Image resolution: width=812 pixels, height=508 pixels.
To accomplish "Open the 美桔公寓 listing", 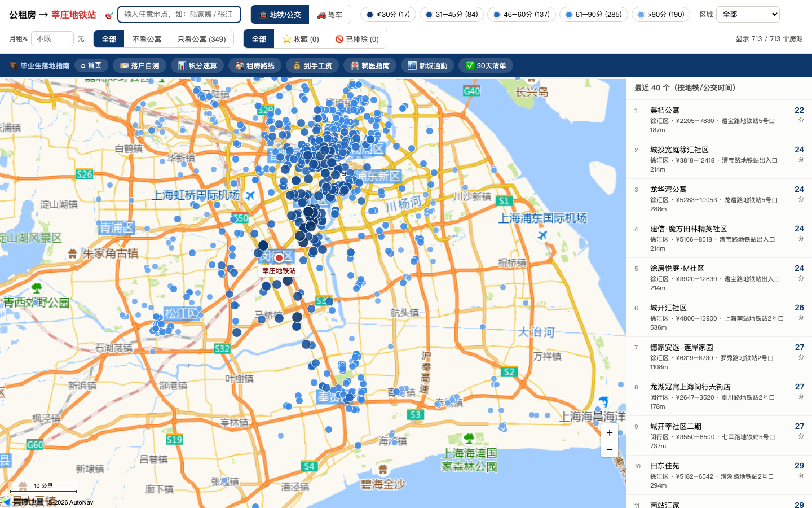I will click(x=719, y=120).
